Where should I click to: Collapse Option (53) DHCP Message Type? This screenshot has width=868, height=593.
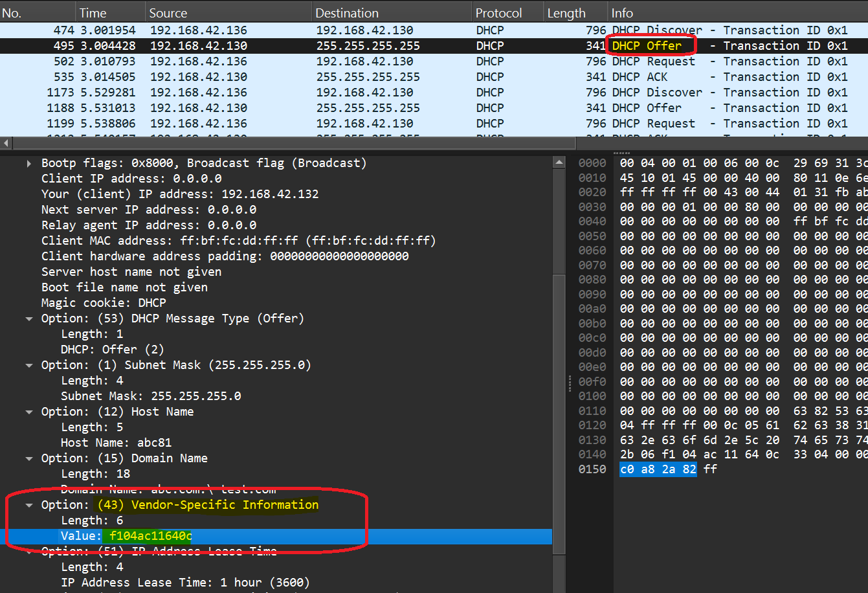pos(29,319)
